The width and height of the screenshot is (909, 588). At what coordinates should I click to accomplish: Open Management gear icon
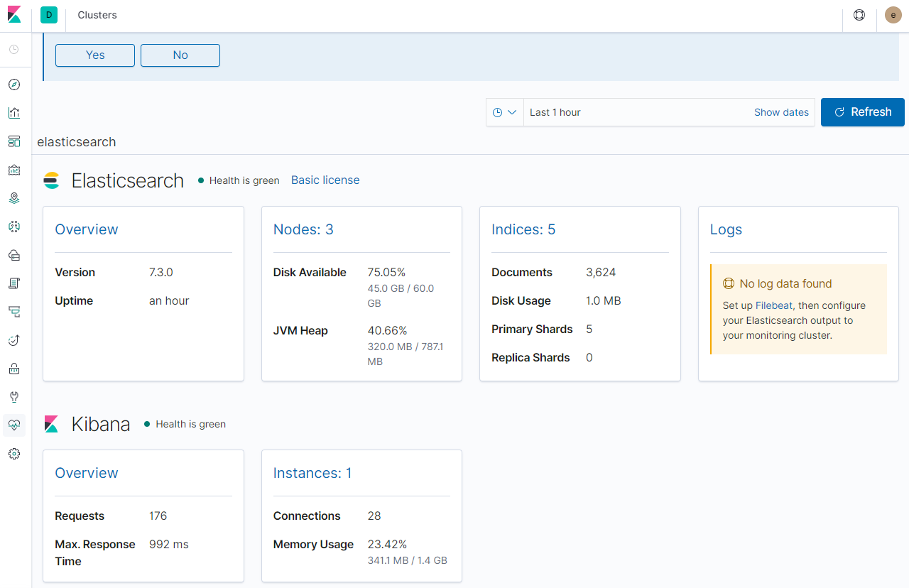14,454
